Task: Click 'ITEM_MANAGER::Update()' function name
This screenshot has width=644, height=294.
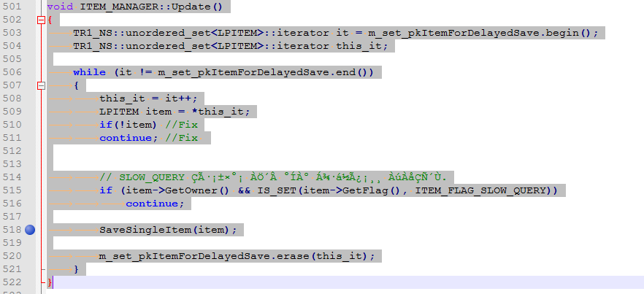Action: click(151, 7)
